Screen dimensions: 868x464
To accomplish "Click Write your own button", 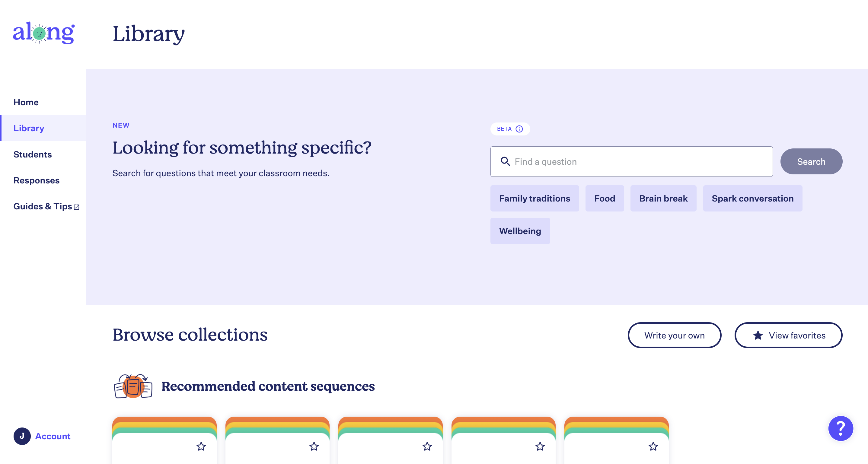I will pos(674,335).
